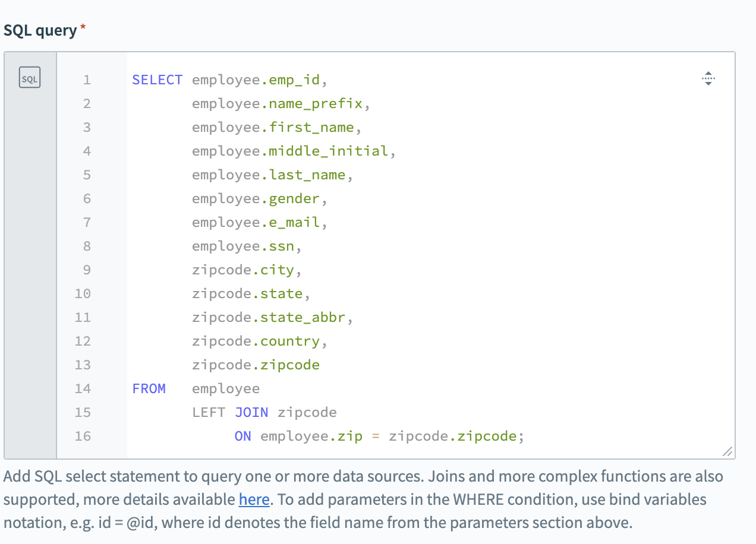Click the equals sign in the join condition

[376, 435]
